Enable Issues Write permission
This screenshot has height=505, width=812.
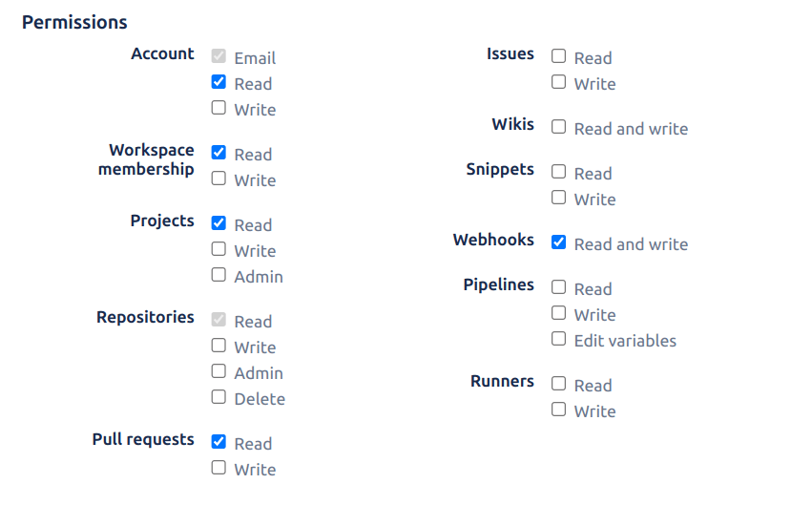point(558,83)
